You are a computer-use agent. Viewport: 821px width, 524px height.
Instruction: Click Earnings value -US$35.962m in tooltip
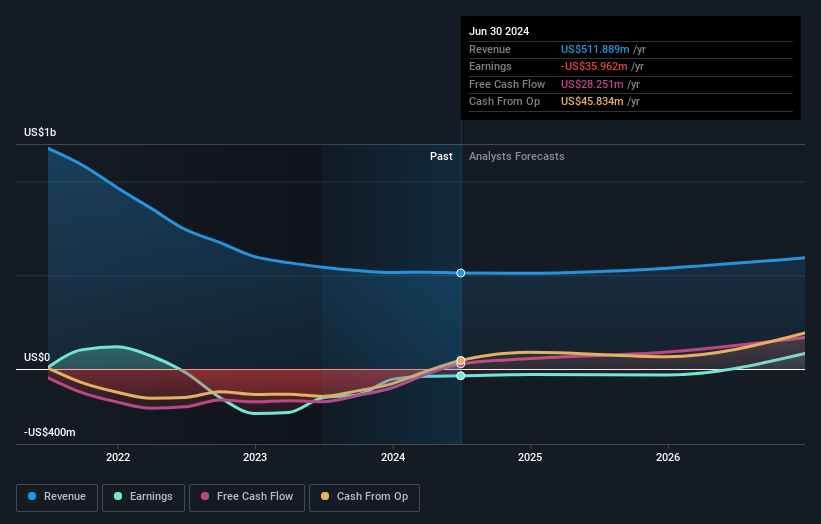coord(594,66)
